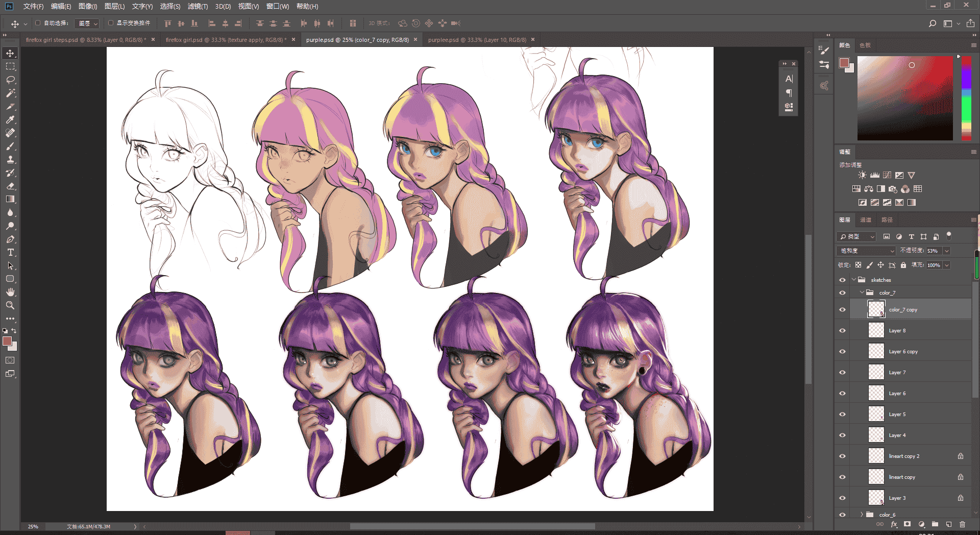Select the Magic Wand tool
The height and width of the screenshot is (535, 980).
[x=10, y=93]
